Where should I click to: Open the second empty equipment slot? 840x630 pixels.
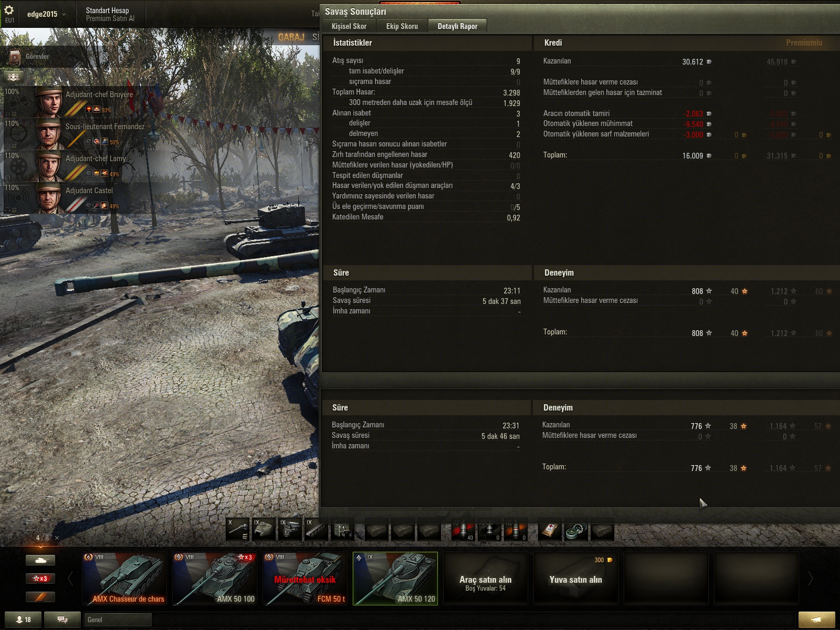403,530
